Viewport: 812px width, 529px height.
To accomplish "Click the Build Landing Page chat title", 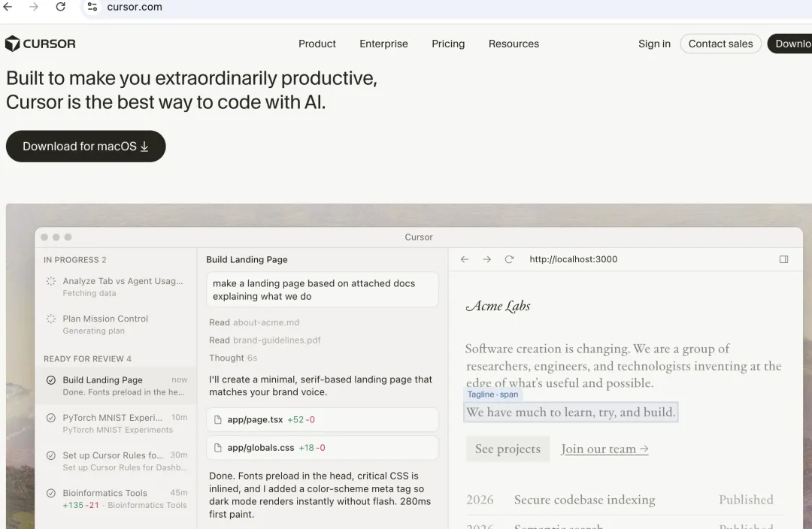I will tap(247, 260).
